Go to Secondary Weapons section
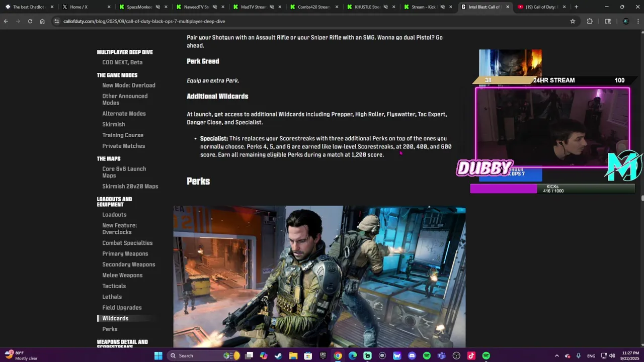 click(x=129, y=264)
